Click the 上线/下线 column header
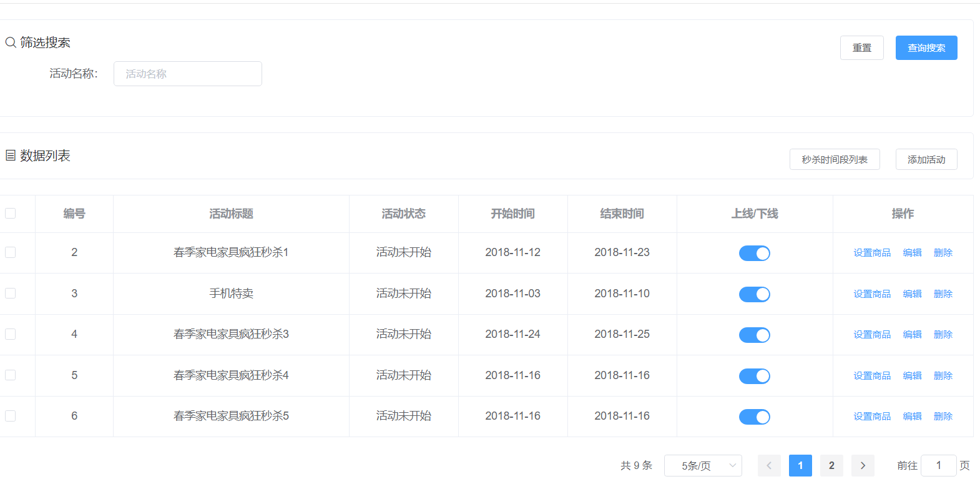980x484 pixels. [x=755, y=214]
